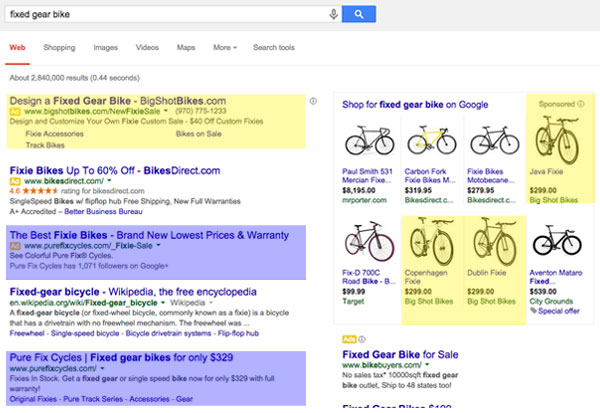Click Original Fixies sitelink
600x413 pixels.
pos(33,399)
